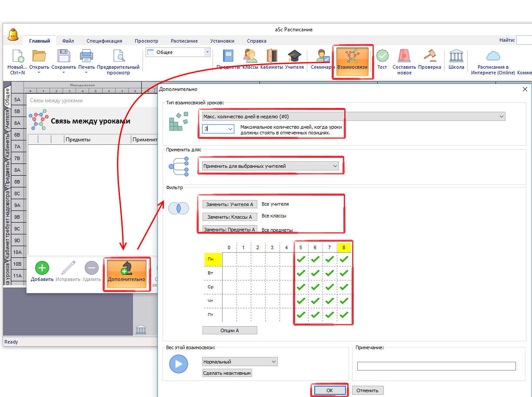Expand the Макс. количество дней type dropdown

353,117
